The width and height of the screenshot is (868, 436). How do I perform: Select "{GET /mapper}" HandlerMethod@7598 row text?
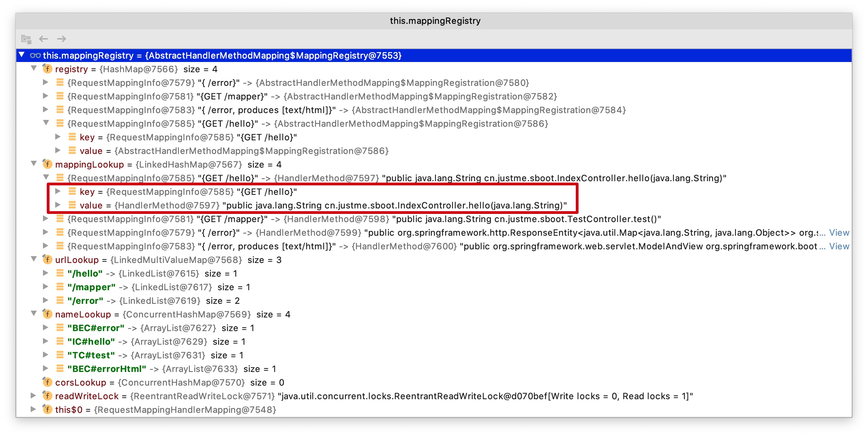click(x=364, y=219)
